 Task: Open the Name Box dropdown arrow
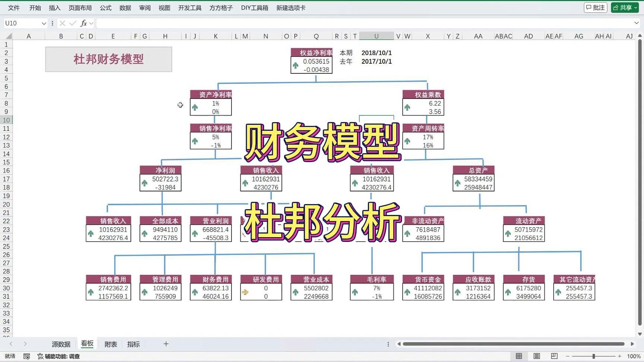[x=44, y=23]
